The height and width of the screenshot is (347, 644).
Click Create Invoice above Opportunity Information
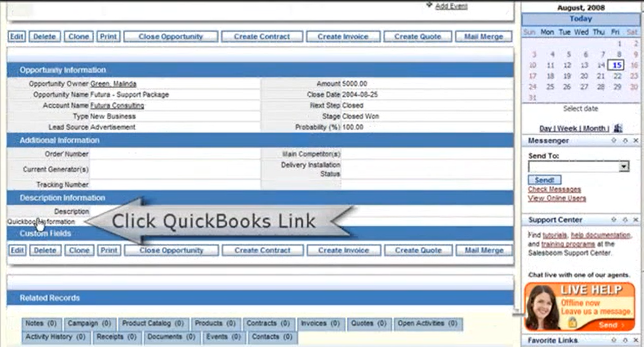click(x=343, y=36)
